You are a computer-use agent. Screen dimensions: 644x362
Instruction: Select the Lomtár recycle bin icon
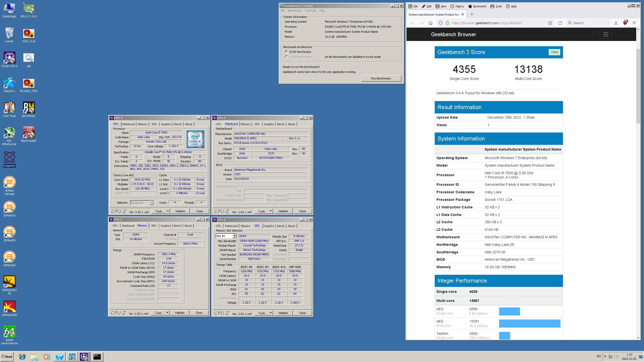[9, 35]
